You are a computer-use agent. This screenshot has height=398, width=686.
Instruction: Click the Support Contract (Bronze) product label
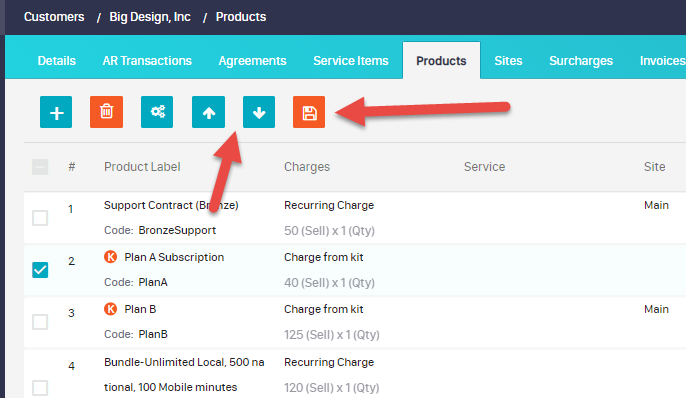[x=171, y=205]
